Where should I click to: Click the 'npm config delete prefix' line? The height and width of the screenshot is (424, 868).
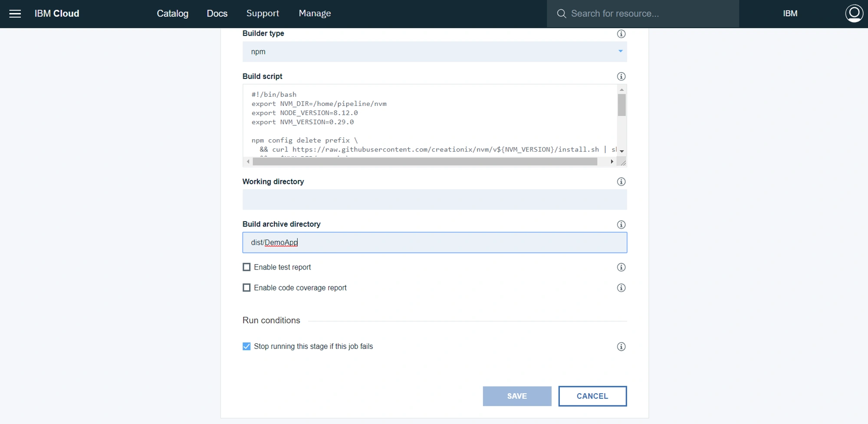pos(305,140)
